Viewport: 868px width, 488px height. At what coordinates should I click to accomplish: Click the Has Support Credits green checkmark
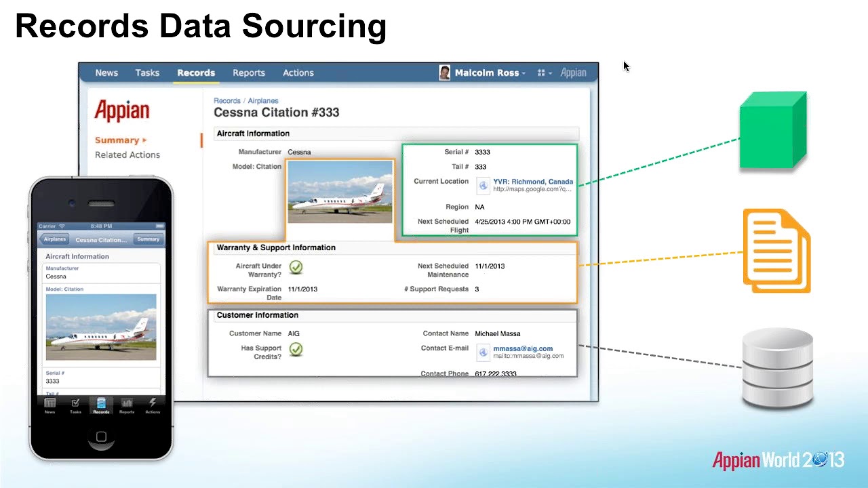(x=296, y=349)
